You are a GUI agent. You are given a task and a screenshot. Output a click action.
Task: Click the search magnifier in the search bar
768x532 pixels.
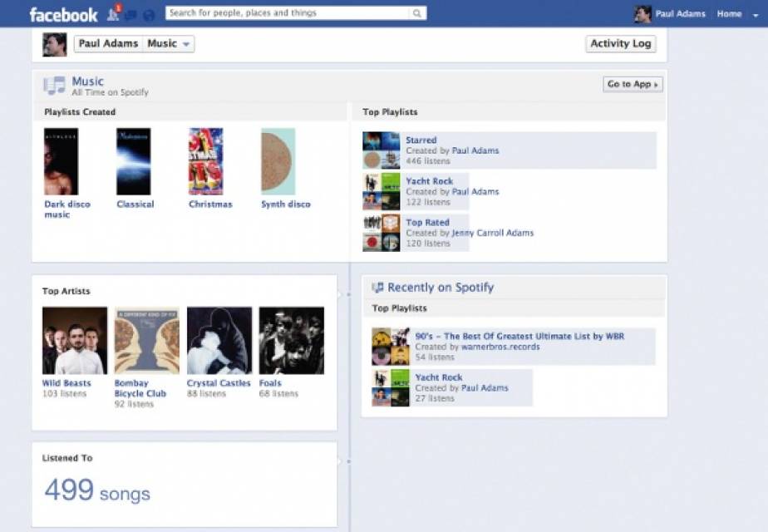(x=416, y=12)
